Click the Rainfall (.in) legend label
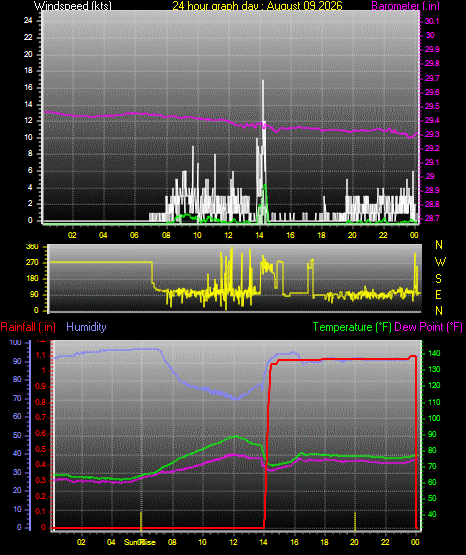Image resolution: width=466 pixels, height=555 pixels. pos(28,327)
